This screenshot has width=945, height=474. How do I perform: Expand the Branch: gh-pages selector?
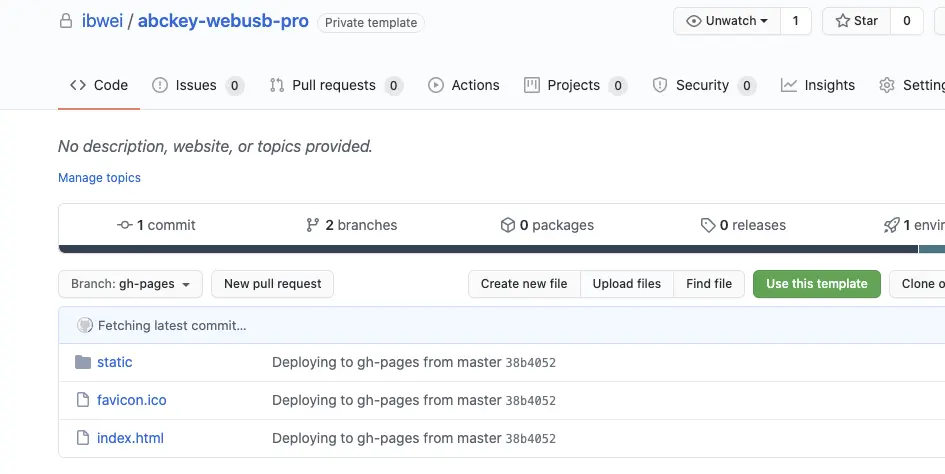coord(130,284)
